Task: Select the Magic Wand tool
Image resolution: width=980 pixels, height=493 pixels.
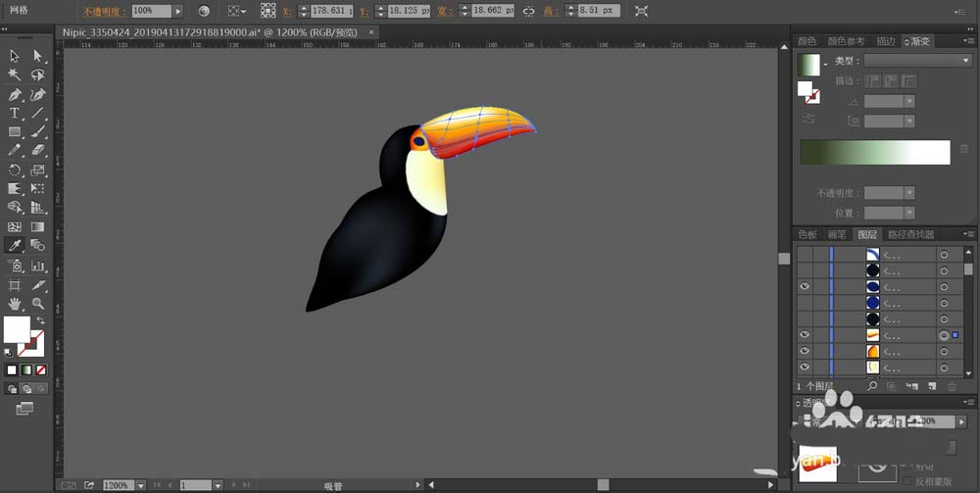Action: click(x=15, y=75)
